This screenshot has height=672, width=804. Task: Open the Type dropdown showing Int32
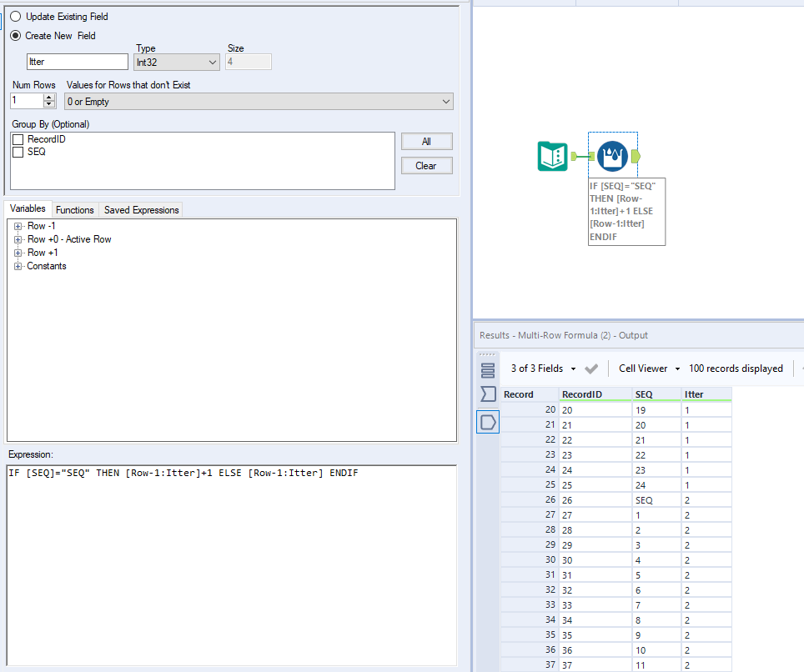click(x=177, y=62)
